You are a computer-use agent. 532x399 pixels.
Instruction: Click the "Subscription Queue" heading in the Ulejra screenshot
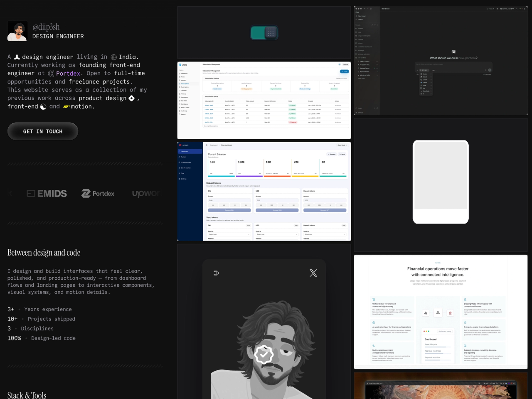click(x=211, y=96)
